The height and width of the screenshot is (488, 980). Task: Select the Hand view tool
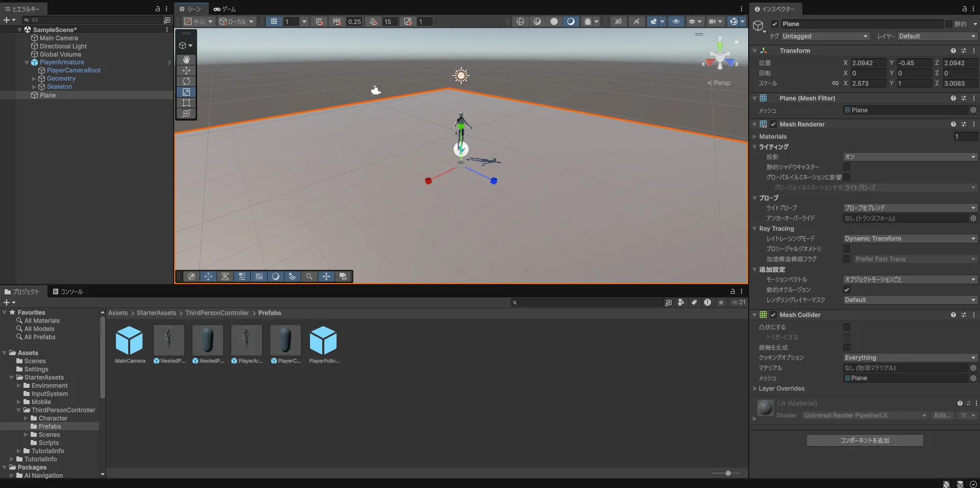coord(186,60)
